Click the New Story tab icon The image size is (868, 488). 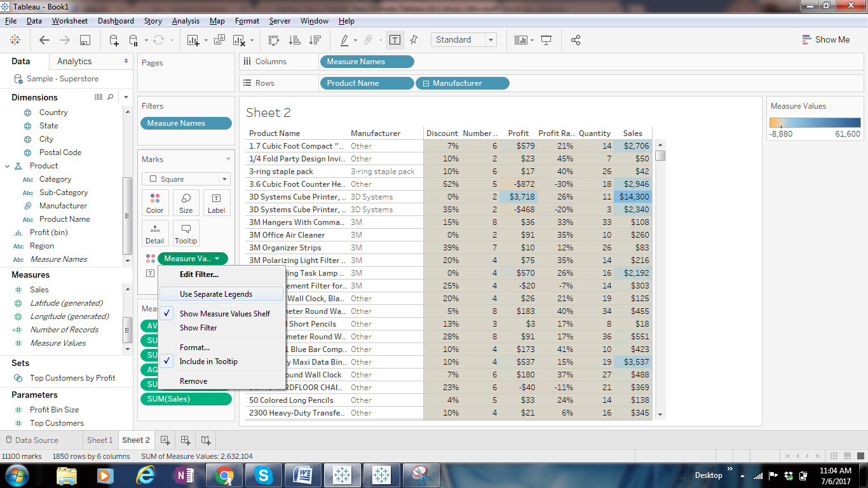pyautogui.click(x=206, y=440)
